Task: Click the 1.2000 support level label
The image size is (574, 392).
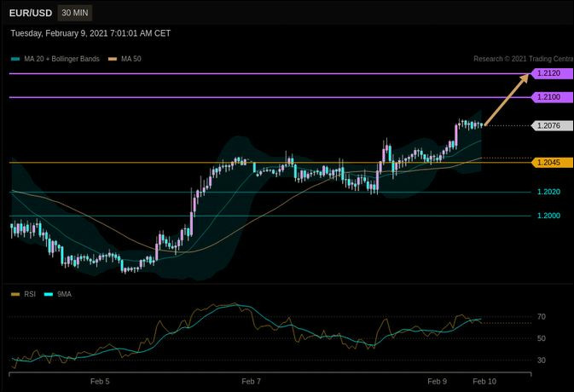Action: [x=548, y=216]
